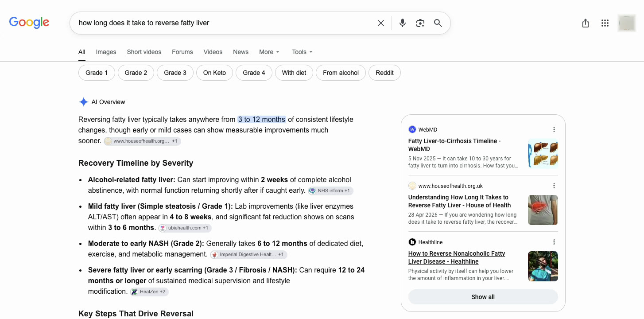Open the Google apps grid icon
Viewport: 644px width, 319px height.
click(x=605, y=23)
